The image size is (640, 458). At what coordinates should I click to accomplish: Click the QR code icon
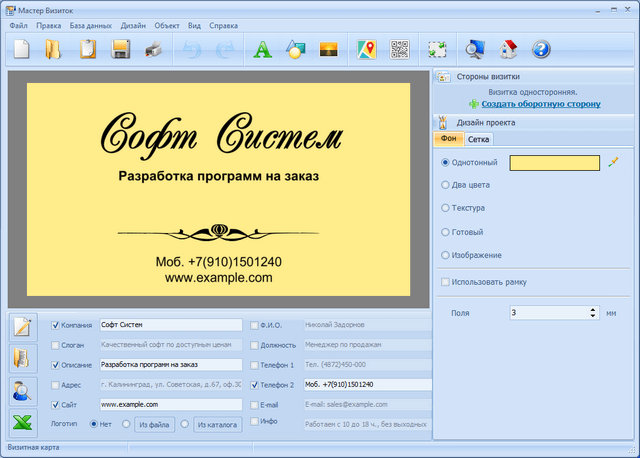(399, 48)
